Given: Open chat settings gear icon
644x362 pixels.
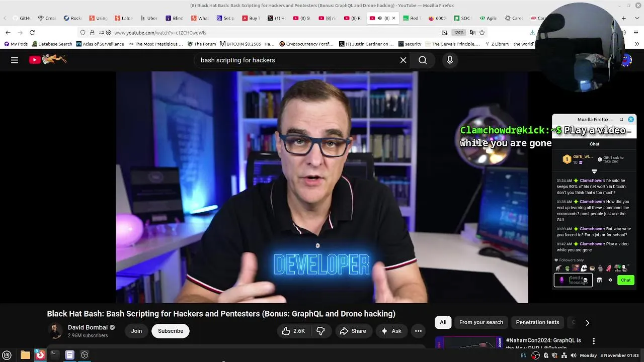Looking at the screenshot, I should tap(610, 280).
